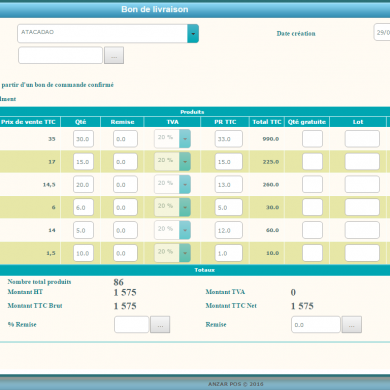Expand TVA dropdown in the 990.0 row

(x=185, y=139)
